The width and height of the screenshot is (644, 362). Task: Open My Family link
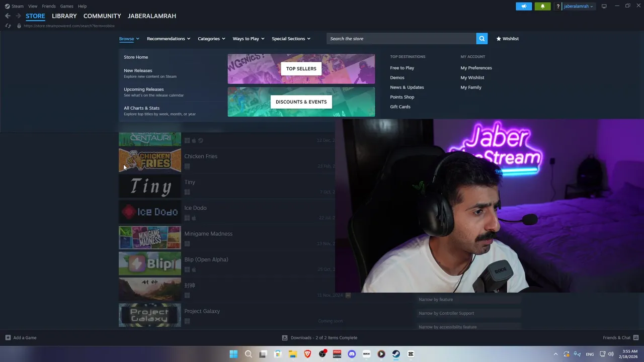point(471,87)
